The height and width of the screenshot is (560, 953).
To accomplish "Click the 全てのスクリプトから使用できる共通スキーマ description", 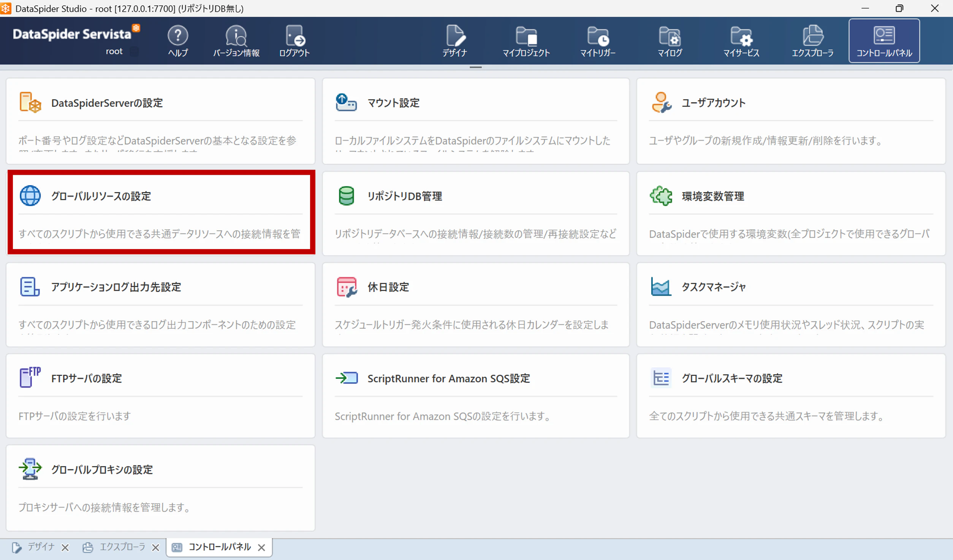I will [x=767, y=416].
